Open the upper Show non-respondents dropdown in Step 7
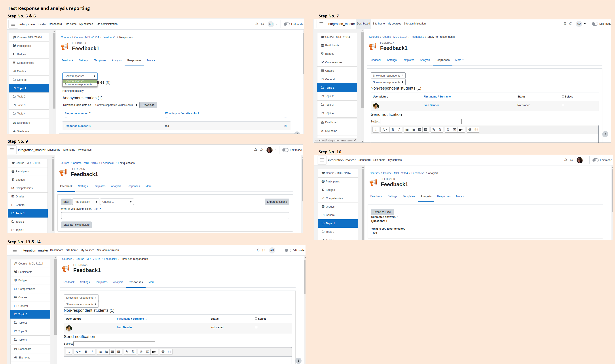Viewport: 615px width, 364px height. click(388, 75)
